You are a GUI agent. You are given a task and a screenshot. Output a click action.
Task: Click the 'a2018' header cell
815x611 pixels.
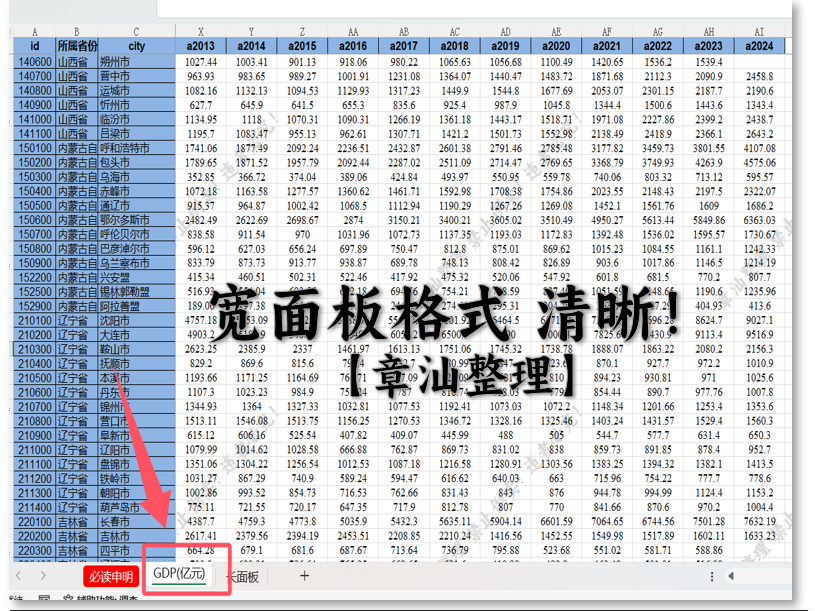click(x=455, y=46)
